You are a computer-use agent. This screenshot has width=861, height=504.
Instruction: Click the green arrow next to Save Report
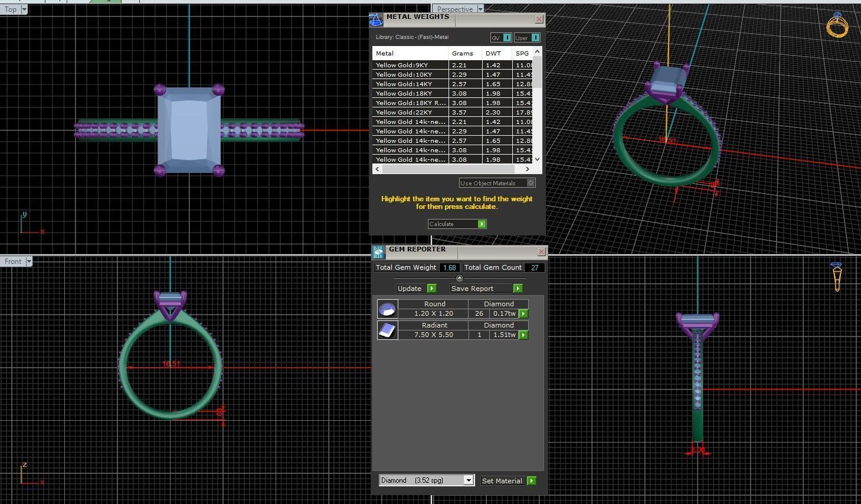tap(518, 288)
